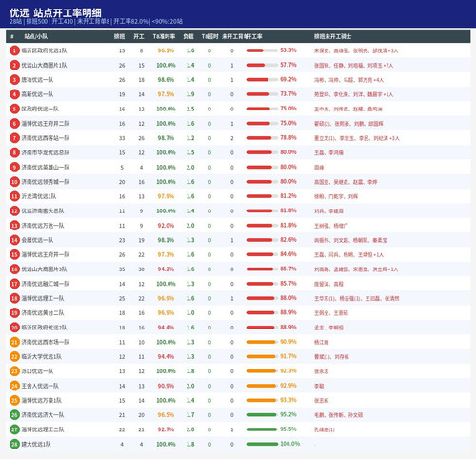
Task: Click the red rank badge number 10
Action: coord(14,182)
